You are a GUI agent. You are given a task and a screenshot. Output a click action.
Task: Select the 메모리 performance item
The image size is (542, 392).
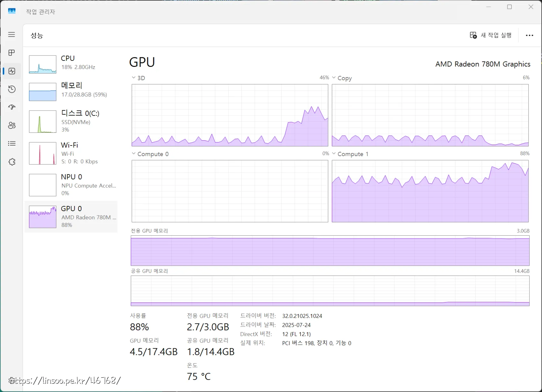click(x=71, y=91)
